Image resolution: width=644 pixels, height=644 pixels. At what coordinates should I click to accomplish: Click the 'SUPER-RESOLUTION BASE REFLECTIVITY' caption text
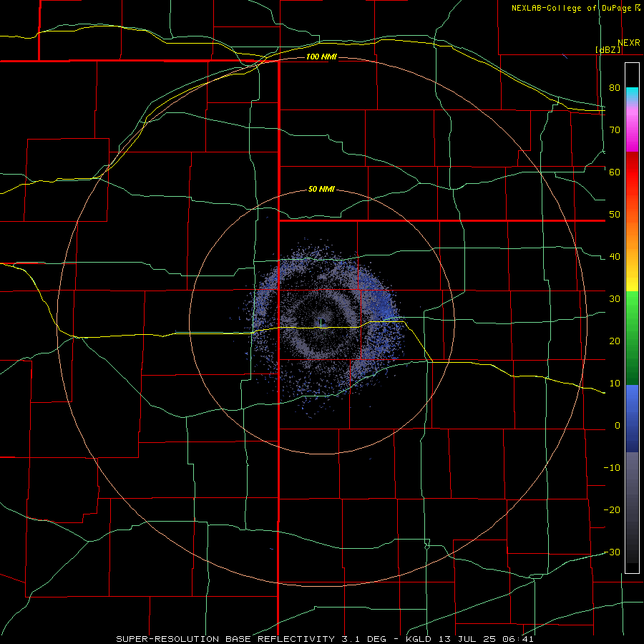pos(225,639)
